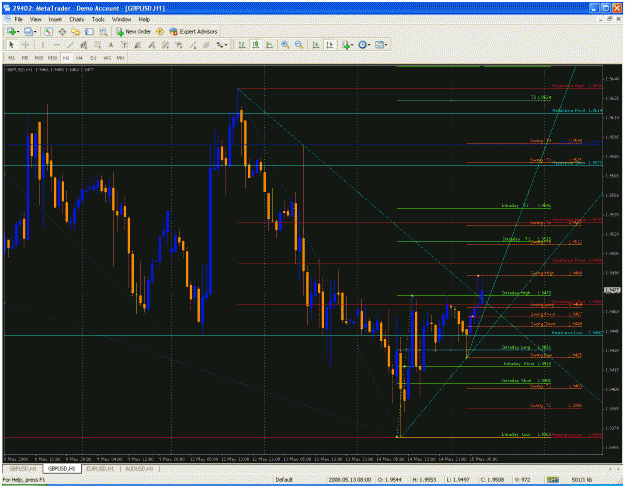
Task: Select the trendline drawing tool
Action: tap(70, 45)
